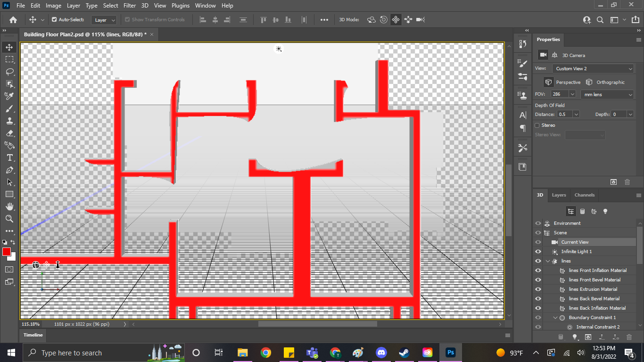Select the Zoom tool
The image size is (644, 362).
point(9,219)
